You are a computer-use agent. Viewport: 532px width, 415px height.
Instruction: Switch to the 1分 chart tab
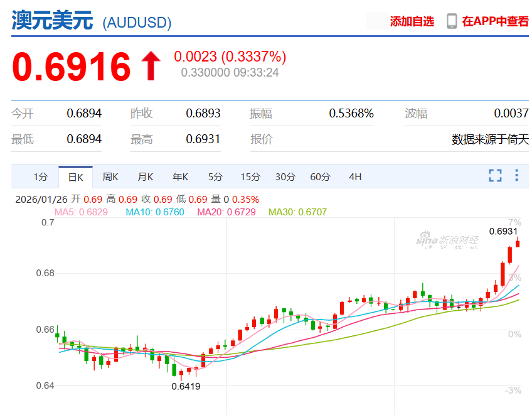(x=40, y=177)
